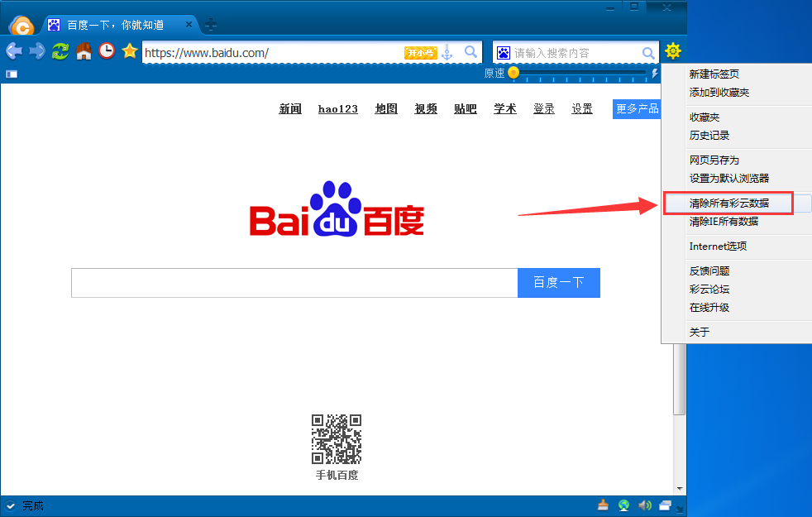This screenshot has height=517, width=812.
Task: Click the globe network icon in status bar
Action: [x=624, y=505]
